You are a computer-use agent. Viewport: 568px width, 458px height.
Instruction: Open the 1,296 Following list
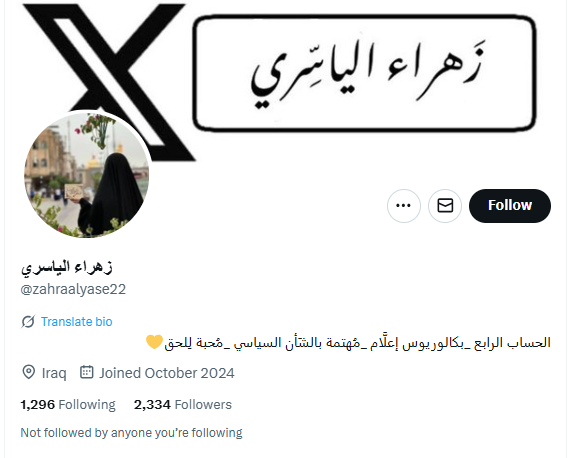[x=68, y=404]
